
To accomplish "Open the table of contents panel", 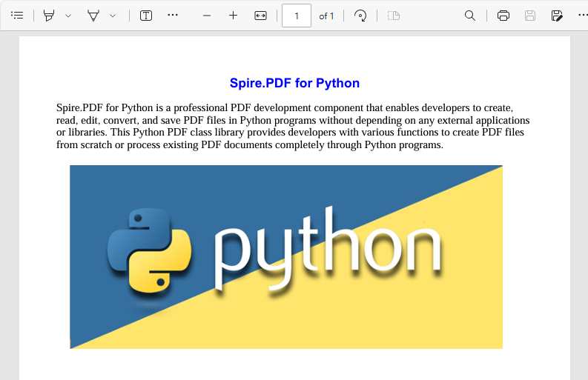I will 17,16.
